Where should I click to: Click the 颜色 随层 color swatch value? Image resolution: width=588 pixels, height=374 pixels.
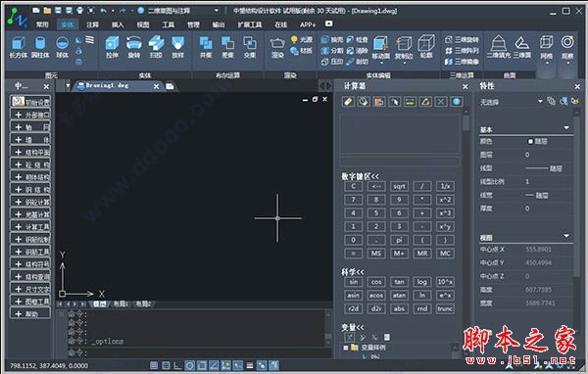click(x=537, y=141)
